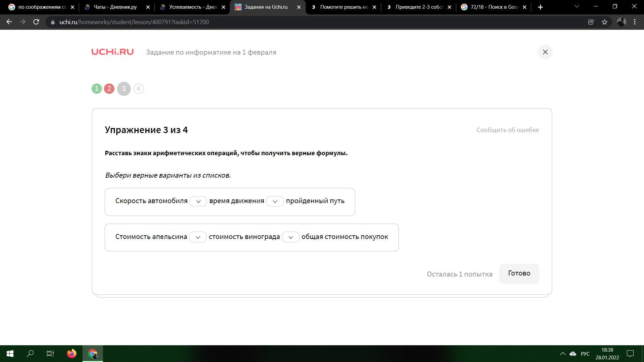
Task: Go to exercise step 1
Action: 97,89
